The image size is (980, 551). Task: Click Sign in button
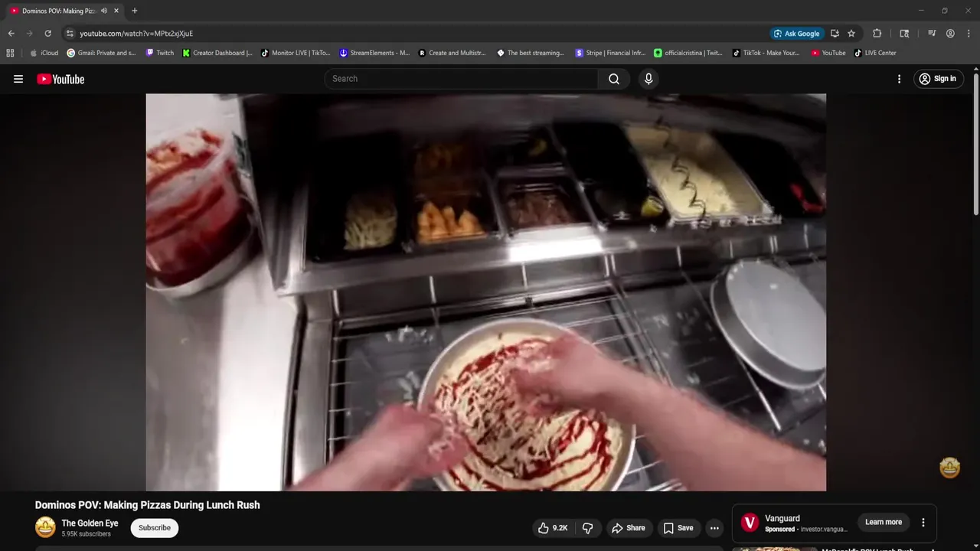pyautogui.click(x=938, y=79)
